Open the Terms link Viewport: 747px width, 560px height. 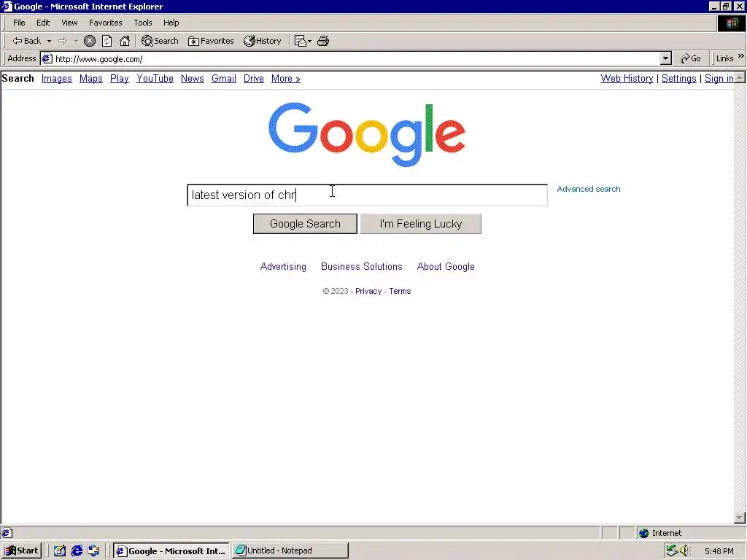pyautogui.click(x=400, y=291)
